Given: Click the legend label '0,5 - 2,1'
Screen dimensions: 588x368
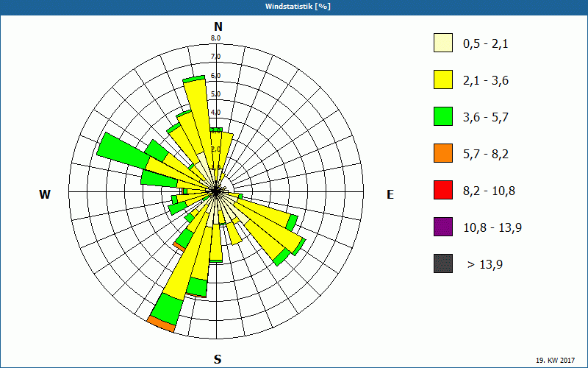Looking at the screenshot, I should point(486,44).
